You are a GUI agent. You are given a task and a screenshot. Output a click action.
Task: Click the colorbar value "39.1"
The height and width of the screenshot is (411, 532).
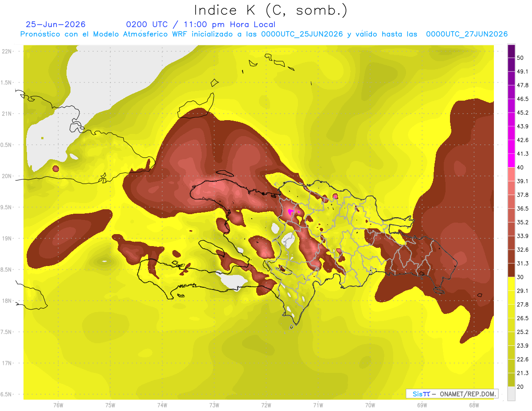click(522, 181)
